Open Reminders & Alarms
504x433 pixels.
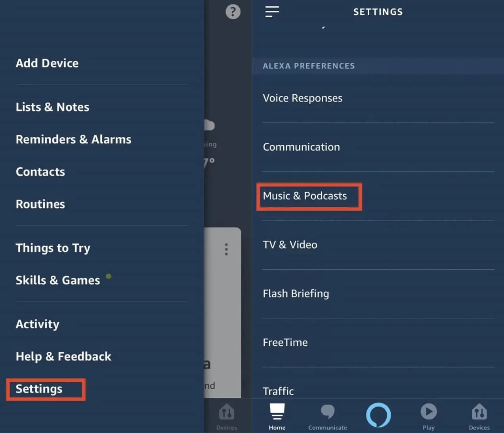73,140
